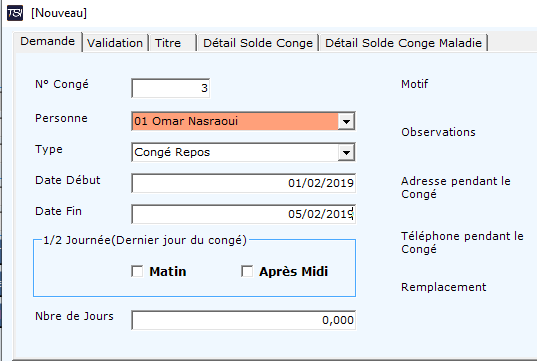Enable the Matin half-day checkbox

(137, 272)
